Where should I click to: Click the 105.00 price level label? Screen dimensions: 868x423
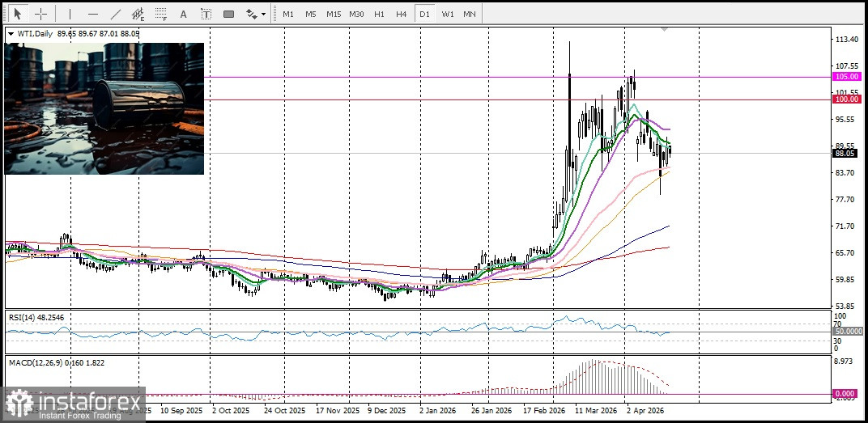tap(846, 76)
